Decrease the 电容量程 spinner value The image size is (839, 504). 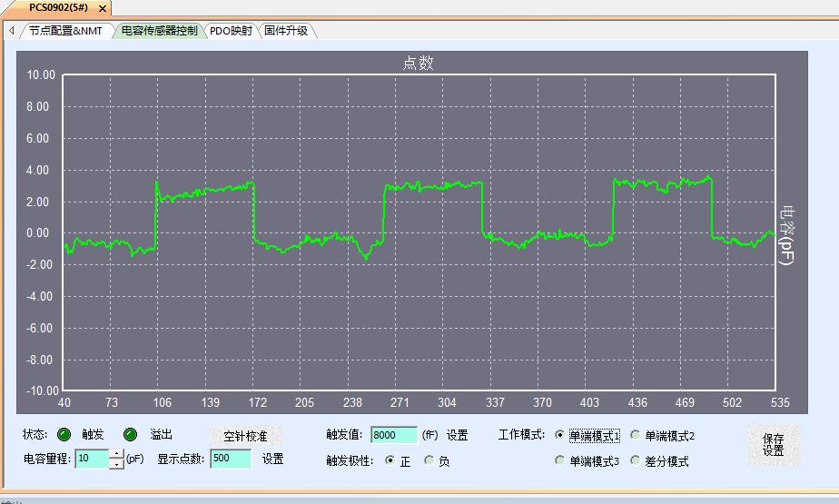116,464
